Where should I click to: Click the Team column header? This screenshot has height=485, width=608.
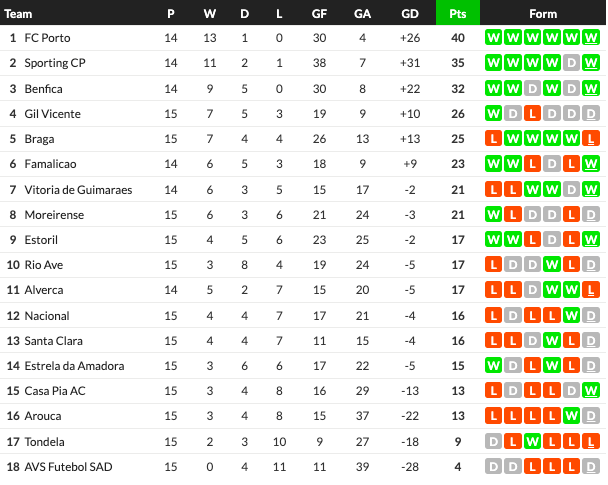point(19,13)
